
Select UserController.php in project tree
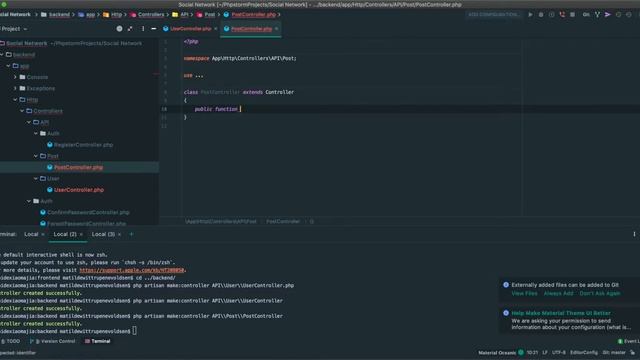click(79, 190)
